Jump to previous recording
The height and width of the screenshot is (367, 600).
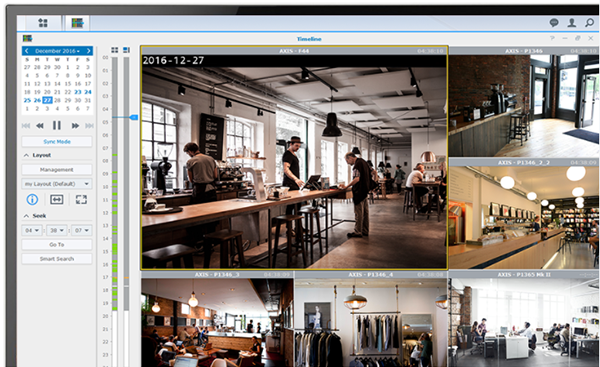26,126
